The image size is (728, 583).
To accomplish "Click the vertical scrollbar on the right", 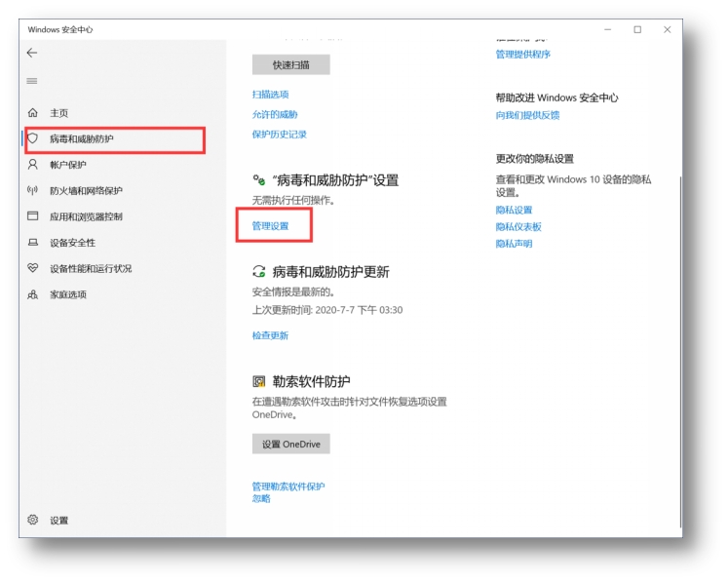I will [680, 351].
